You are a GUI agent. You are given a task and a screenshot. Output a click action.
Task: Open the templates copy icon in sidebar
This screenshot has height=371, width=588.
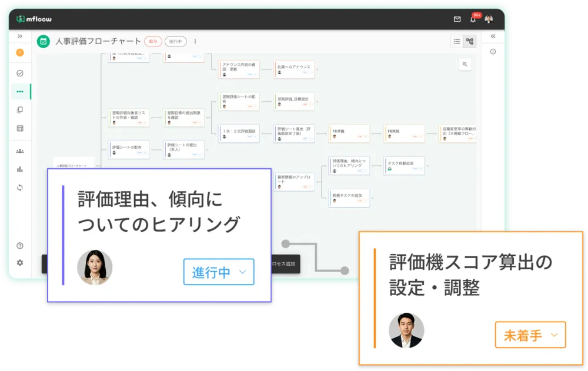(x=20, y=110)
